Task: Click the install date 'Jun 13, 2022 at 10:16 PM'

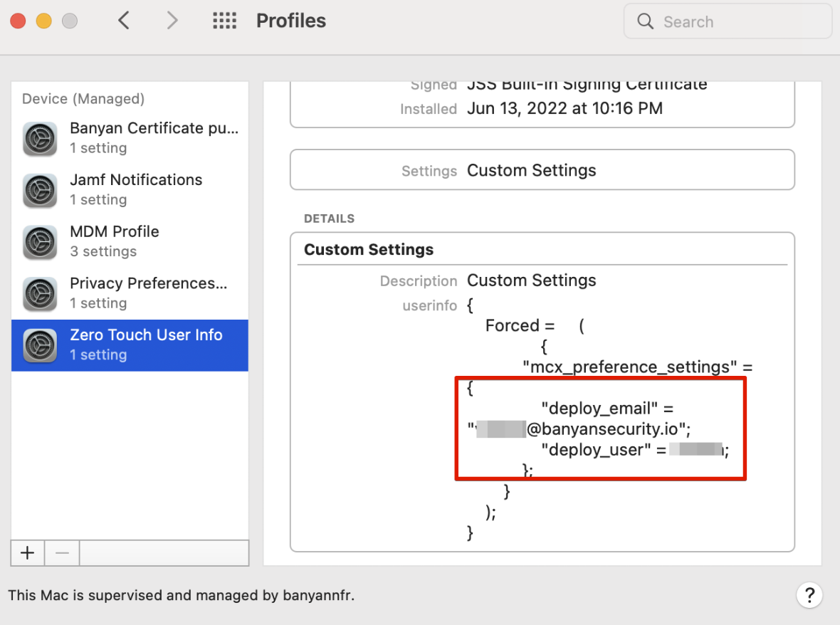Action: pos(565,108)
